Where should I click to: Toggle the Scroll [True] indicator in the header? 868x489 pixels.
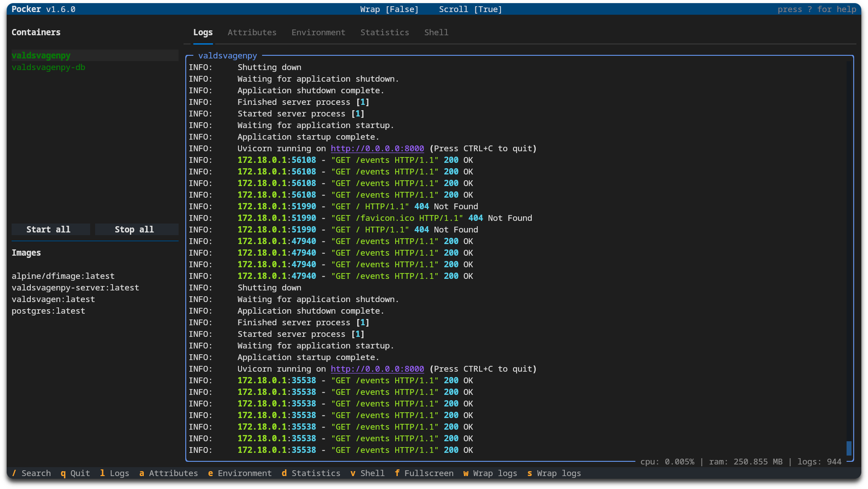click(x=470, y=9)
